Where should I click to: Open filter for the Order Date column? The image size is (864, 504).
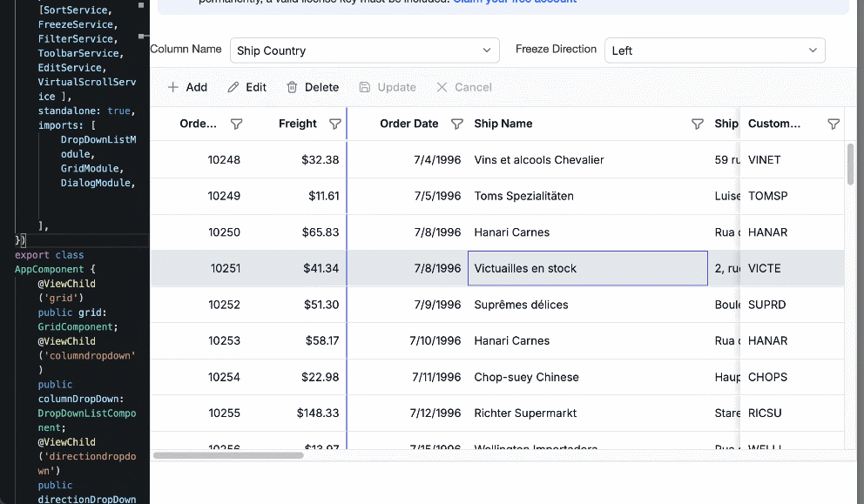click(457, 124)
